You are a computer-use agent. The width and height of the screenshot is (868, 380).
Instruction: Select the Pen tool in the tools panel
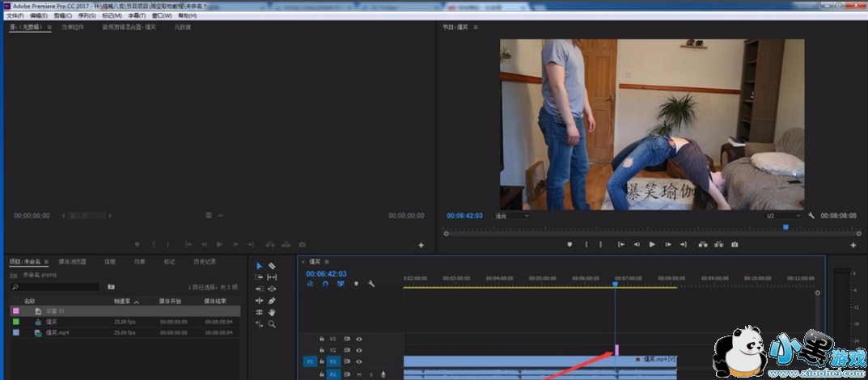coord(272,301)
